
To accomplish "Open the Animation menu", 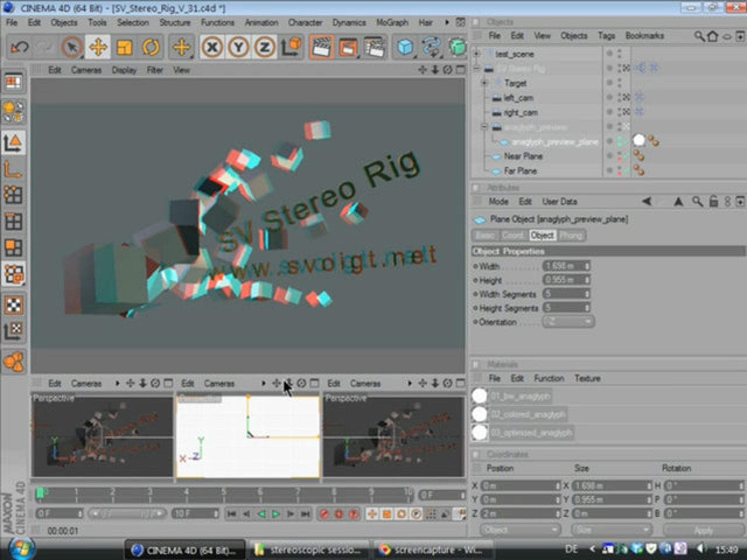I will [262, 23].
